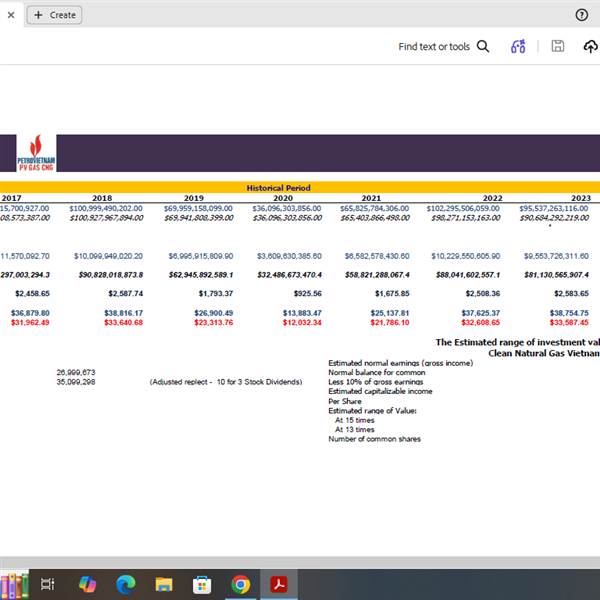
Task: Launch Copilot from the taskbar
Action: click(x=87, y=584)
